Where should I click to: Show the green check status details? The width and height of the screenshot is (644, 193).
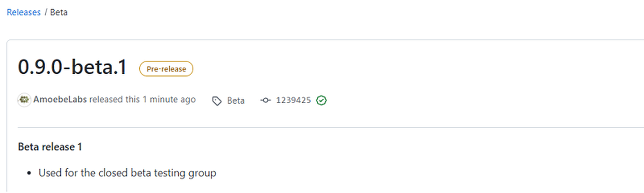(321, 100)
